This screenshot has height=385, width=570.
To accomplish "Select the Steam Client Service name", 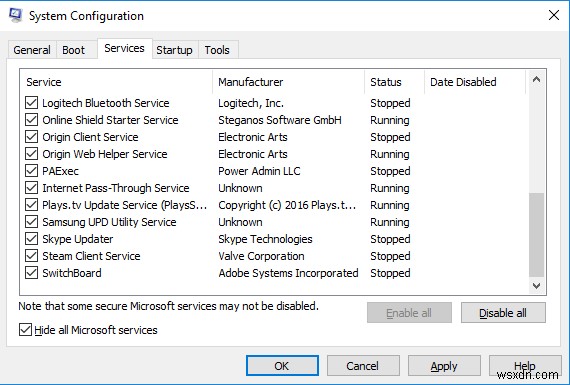I will click(x=91, y=256).
